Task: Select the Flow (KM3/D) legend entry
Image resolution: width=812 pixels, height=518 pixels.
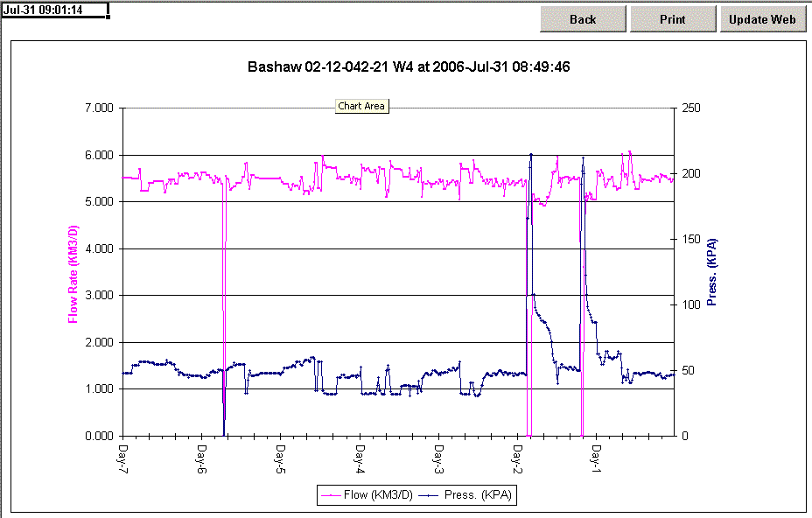Action: click(x=379, y=495)
